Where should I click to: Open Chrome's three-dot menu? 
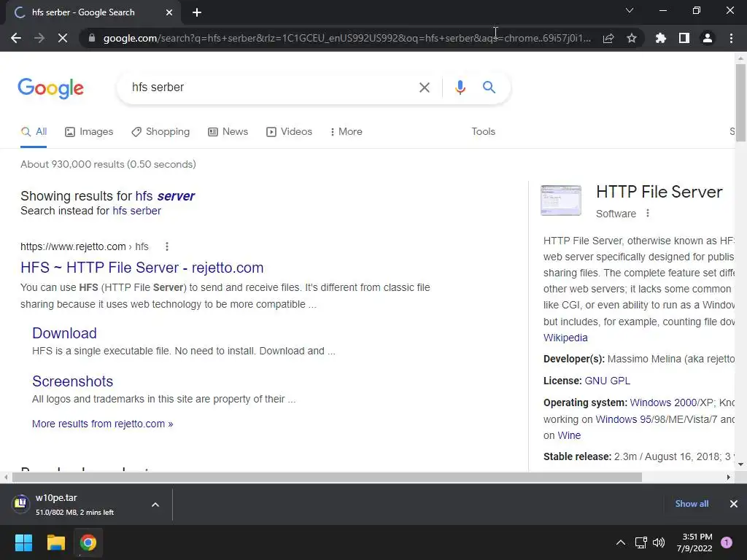(731, 38)
